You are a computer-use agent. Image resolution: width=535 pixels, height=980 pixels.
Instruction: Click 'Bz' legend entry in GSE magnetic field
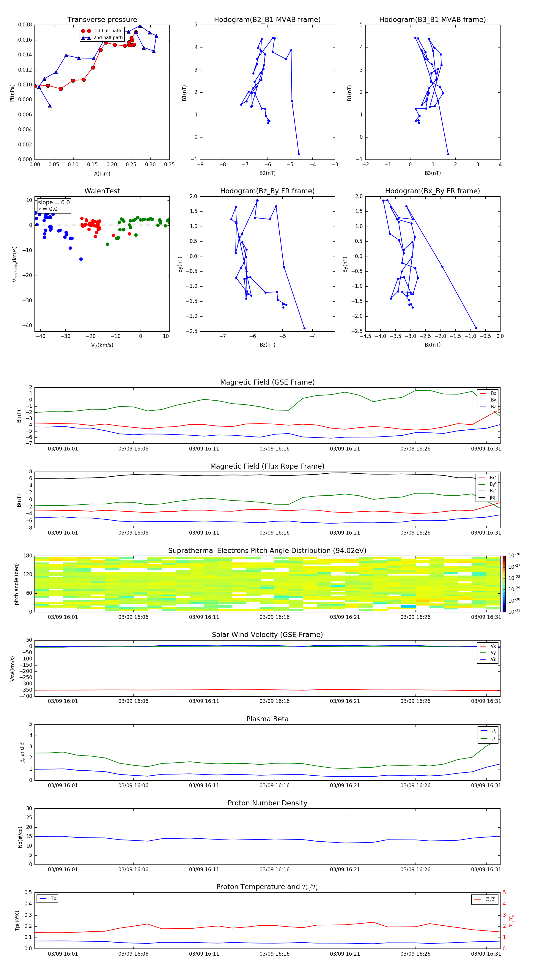[488, 407]
